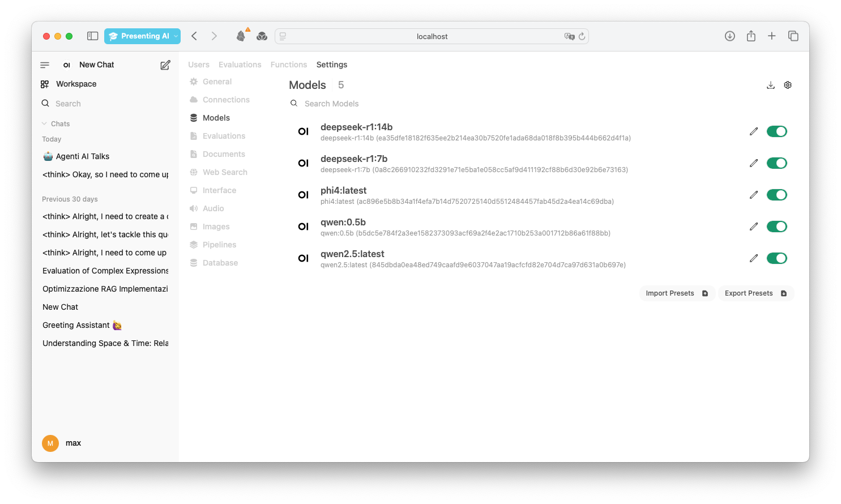This screenshot has width=841, height=504.
Task: Open the Workspace icon in sidebar
Action: [45, 84]
